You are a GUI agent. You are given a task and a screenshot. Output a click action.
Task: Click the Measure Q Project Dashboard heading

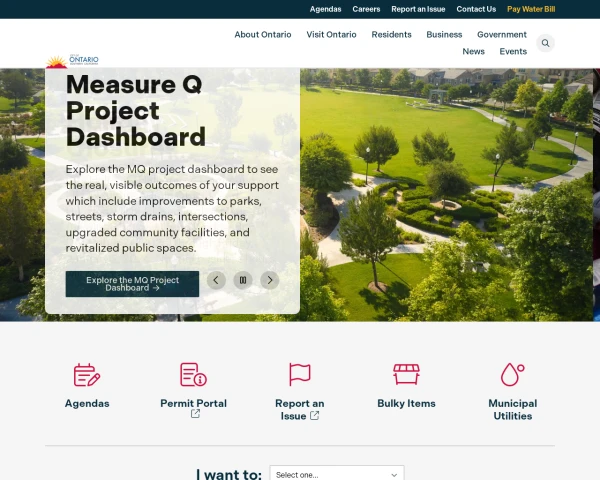coord(136,111)
